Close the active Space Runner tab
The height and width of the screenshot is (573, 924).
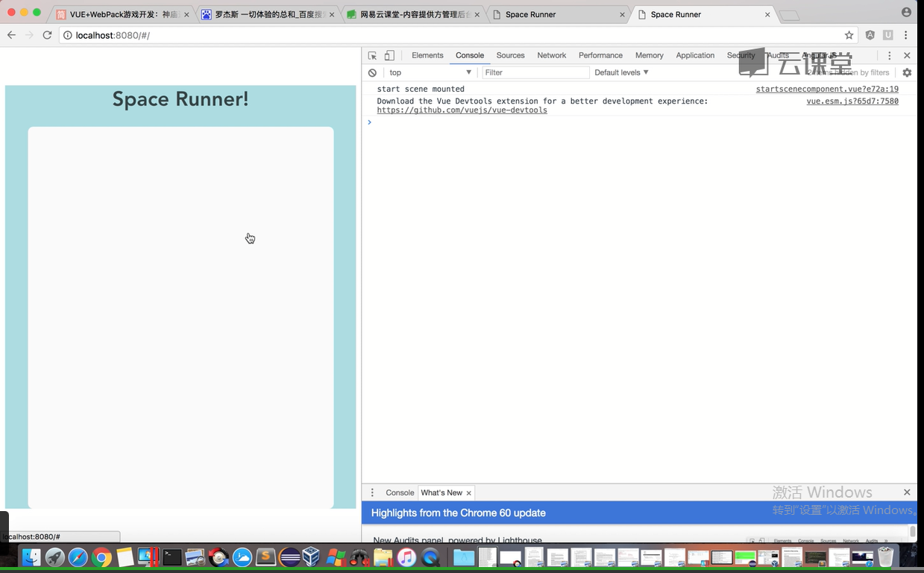tap(767, 14)
